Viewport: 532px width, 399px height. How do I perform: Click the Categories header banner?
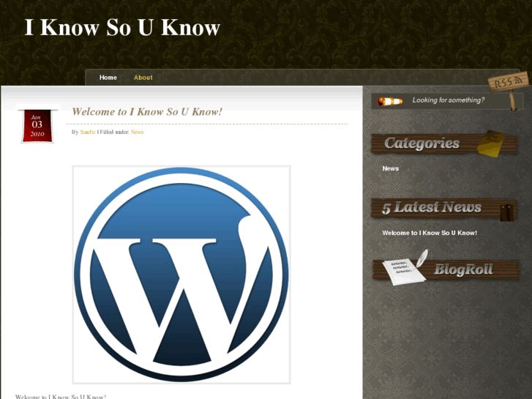click(444, 144)
